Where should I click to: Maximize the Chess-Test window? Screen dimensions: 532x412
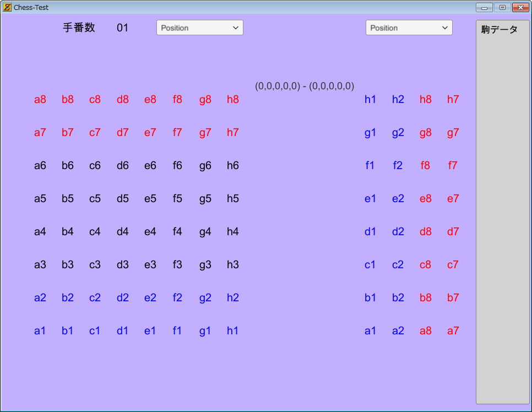[x=502, y=8]
